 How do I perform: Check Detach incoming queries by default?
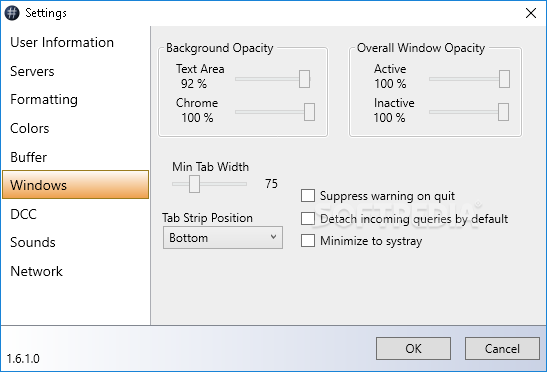click(308, 219)
